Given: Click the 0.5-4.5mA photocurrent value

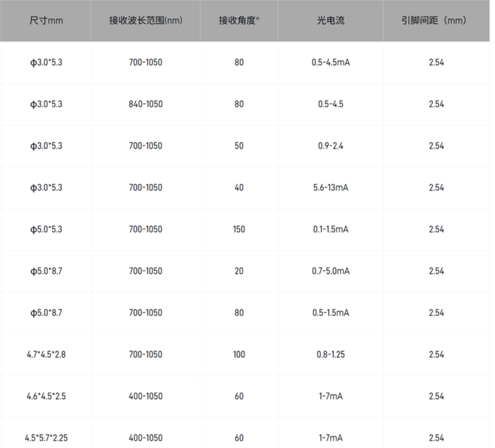Looking at the screenshot, I should pyautogui.click(x=331, y=63).
